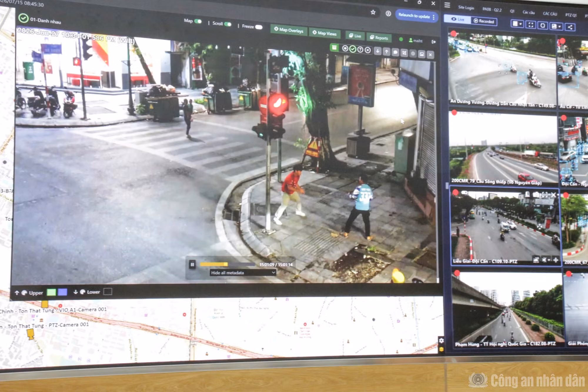Click the stop-circle event status icon
588x392 pixels.
click(345, 48)
